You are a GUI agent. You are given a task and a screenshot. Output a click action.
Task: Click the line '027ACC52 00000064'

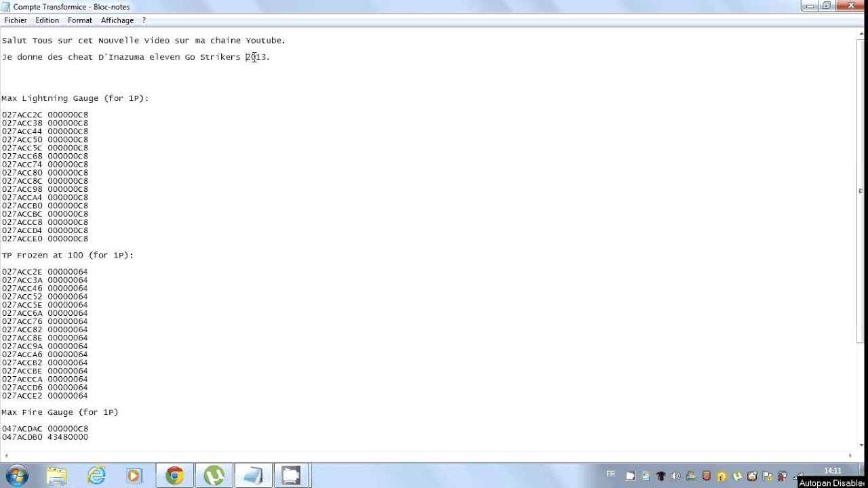pyautogui.click(x=45, y=297)
